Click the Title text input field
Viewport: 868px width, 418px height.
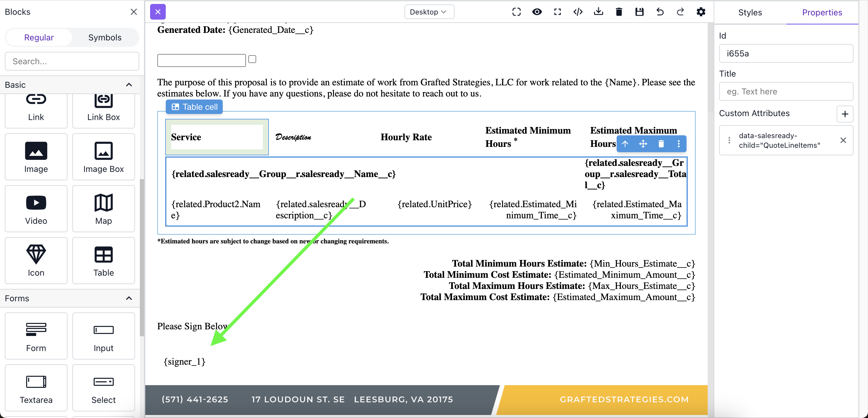click(786, 92)
